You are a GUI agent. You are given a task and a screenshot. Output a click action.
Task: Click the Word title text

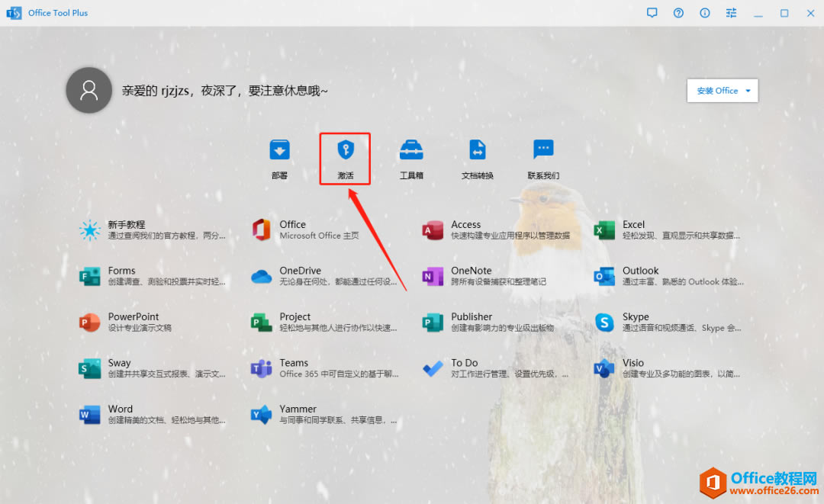pyautogui.click(x=121, y=409)
